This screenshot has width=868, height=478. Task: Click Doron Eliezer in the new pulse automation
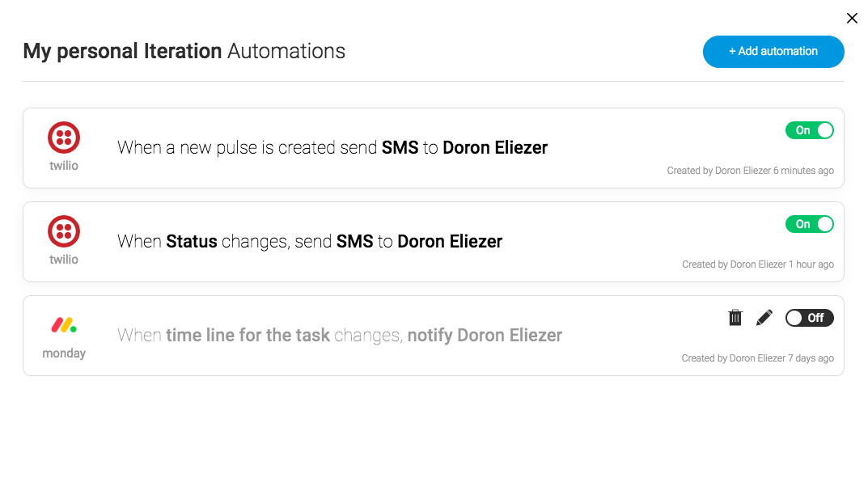[495, 148]
